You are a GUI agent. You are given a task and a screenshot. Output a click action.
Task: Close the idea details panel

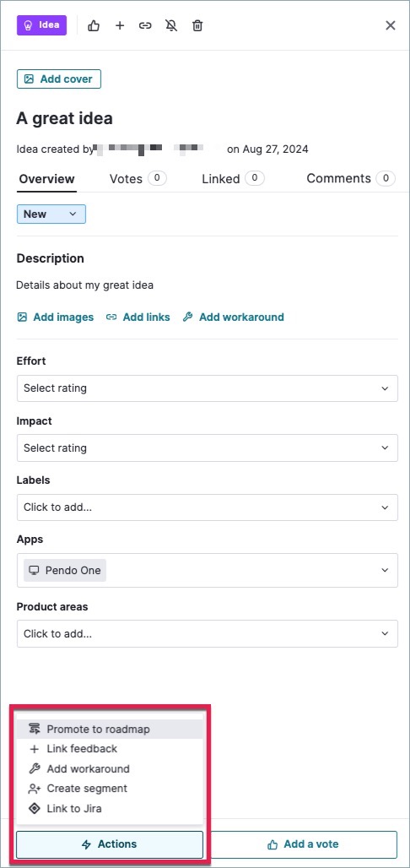tap(391, 25)
